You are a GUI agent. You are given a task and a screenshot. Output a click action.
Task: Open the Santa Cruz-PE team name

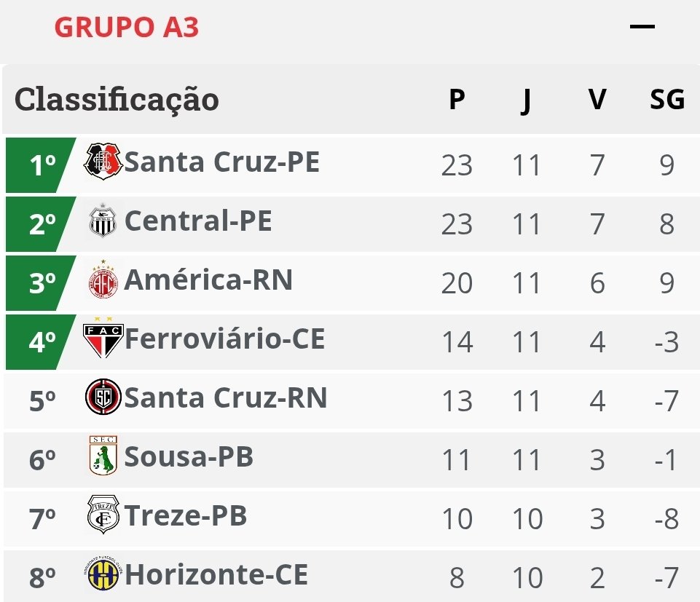coord(222,162)
